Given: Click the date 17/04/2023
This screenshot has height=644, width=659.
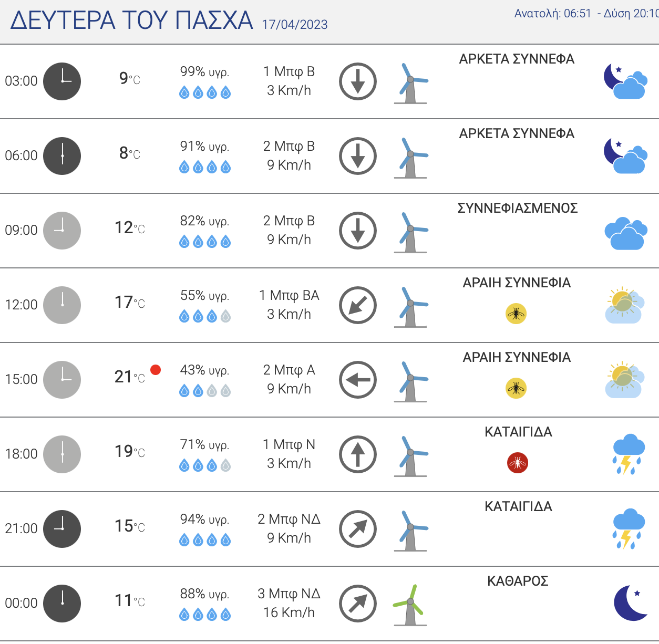Looking at the screenshot, I should tap(295, 25).
